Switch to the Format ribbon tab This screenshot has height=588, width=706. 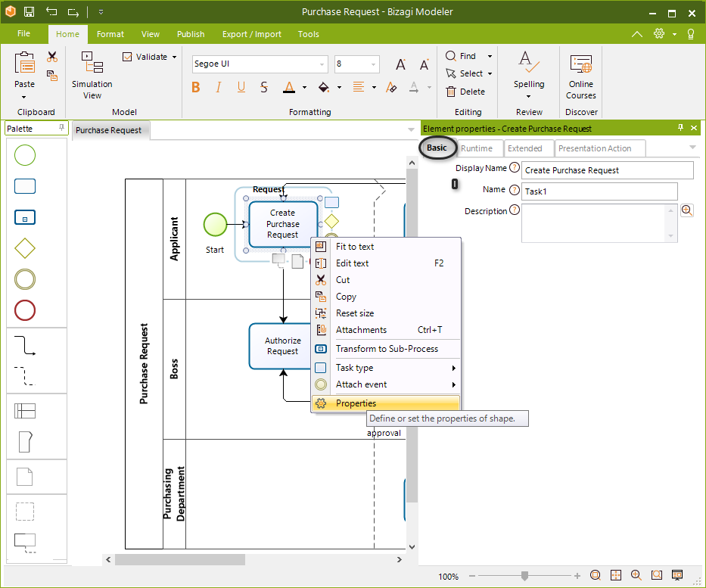[x=110, y=34]
